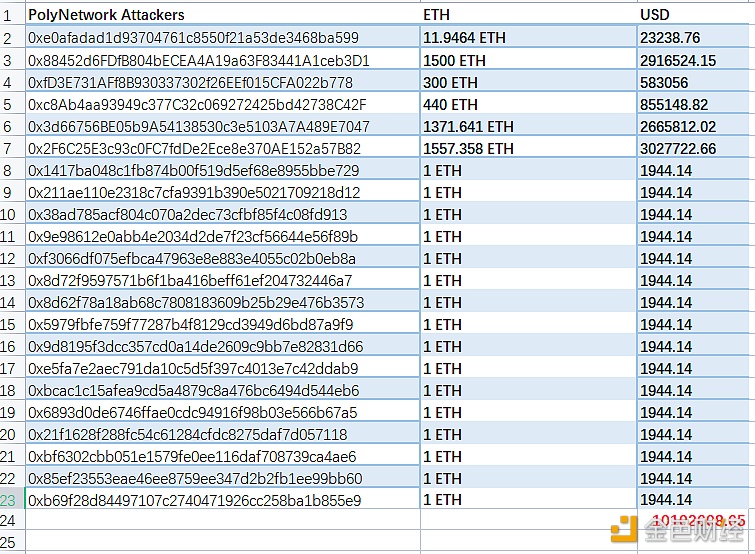Select address cell starting 0x88452d6FDfB8
This screenshot has width=755, height=554.
(222, 60)
